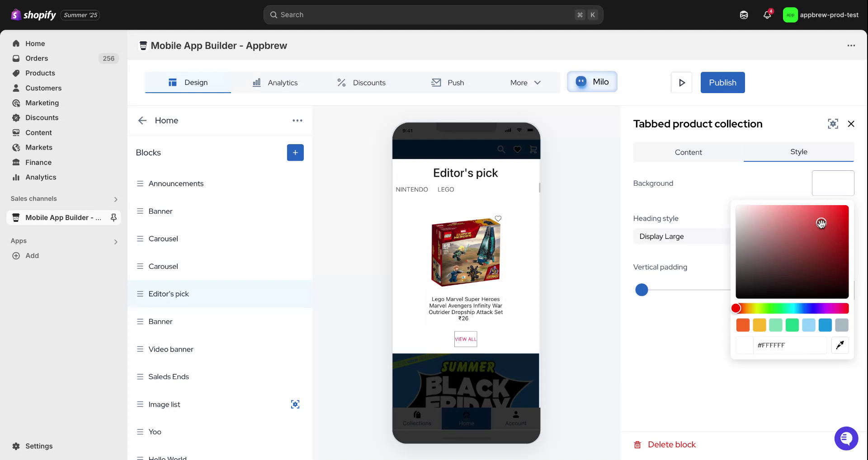Expand the Apps section
868x460 pixels.
(116, 242)
